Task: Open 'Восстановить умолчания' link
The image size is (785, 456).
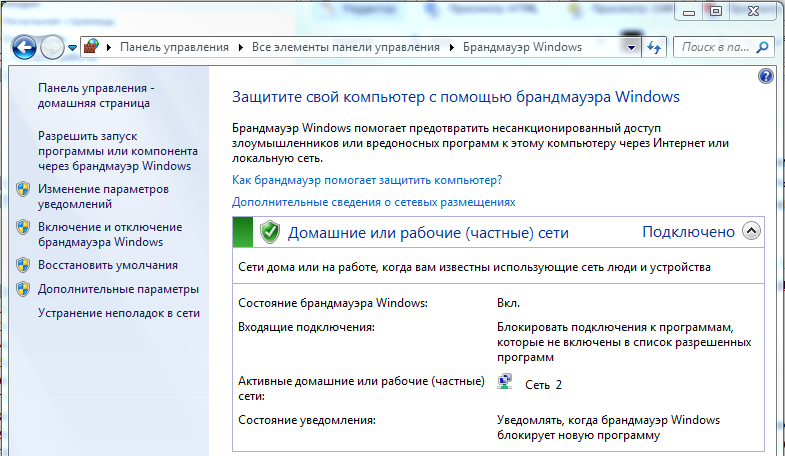Action: (x=108, y=265)
